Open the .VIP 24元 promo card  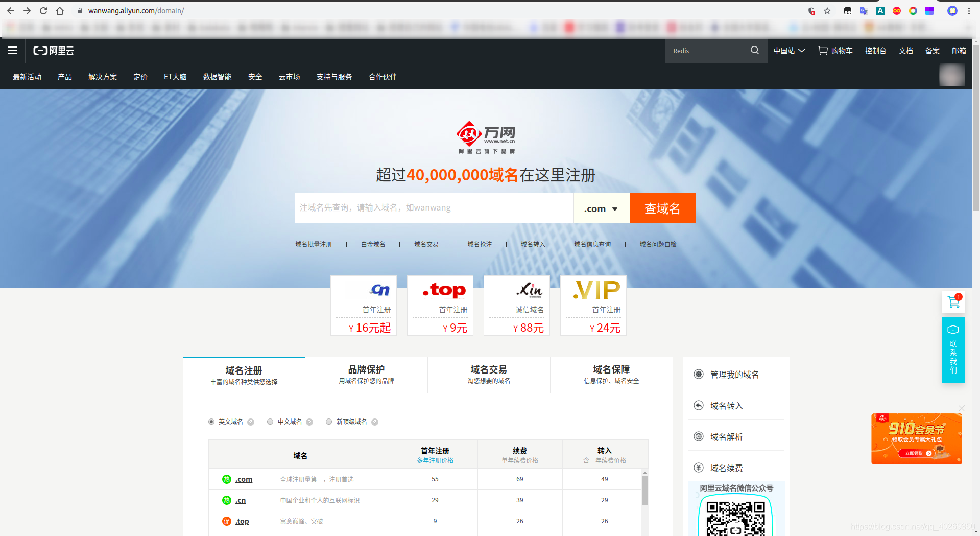click(593, 306)
